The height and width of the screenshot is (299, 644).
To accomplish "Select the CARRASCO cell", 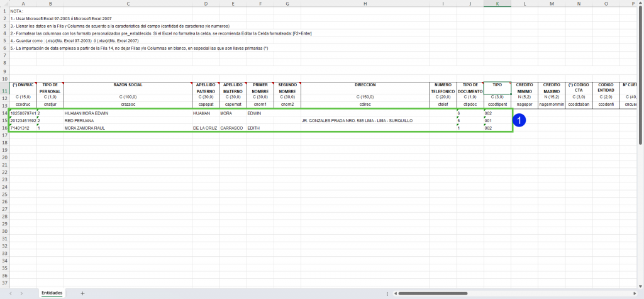I will click(x=233, y=128).
